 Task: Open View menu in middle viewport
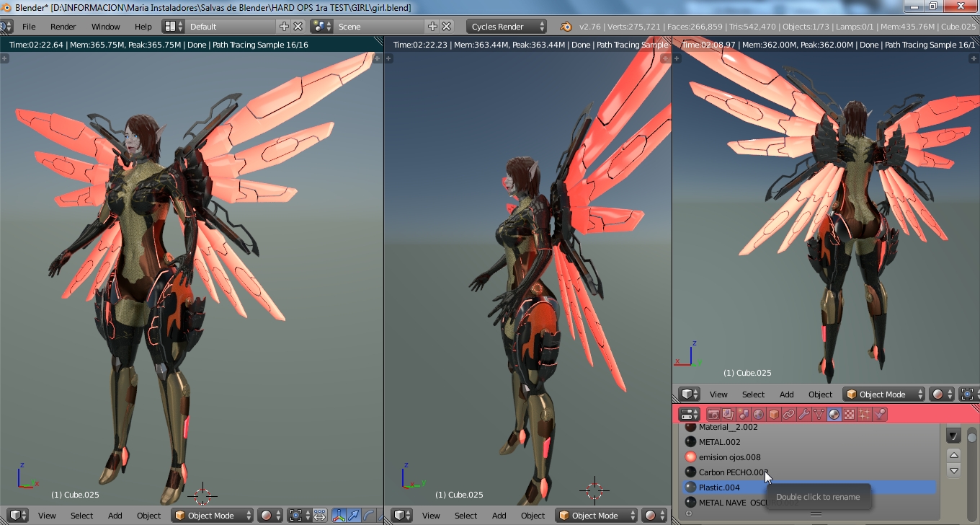click(431, 516)
